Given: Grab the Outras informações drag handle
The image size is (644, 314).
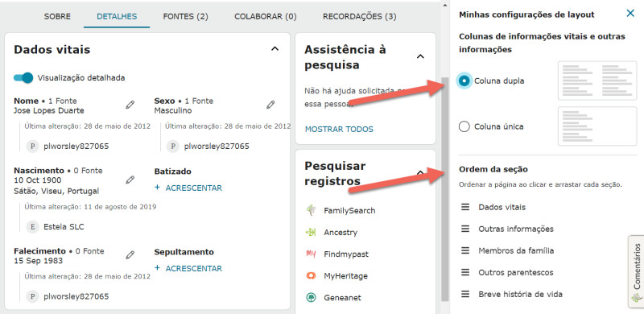Looking at the screenshot, I should pyautogui.click(x=465, y=229).
